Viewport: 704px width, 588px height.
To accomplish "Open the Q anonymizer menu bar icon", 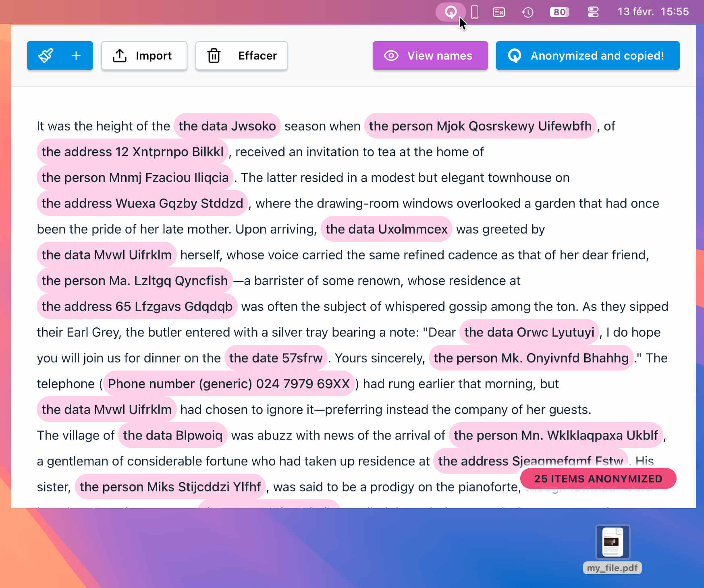I will tap(451, 12).
